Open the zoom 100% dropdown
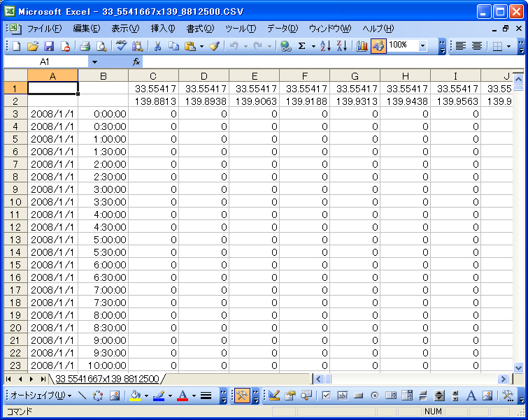Screen dimensions: 528x420 [x=423, y=45]
